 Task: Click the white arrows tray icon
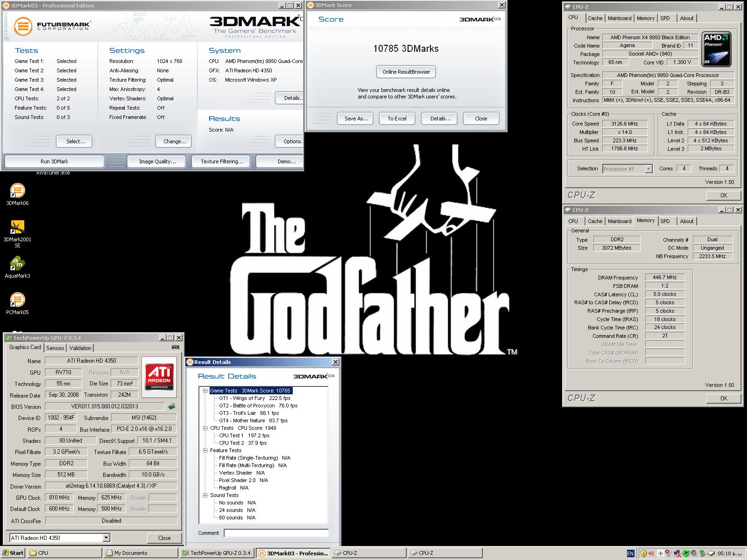point(661,553)
